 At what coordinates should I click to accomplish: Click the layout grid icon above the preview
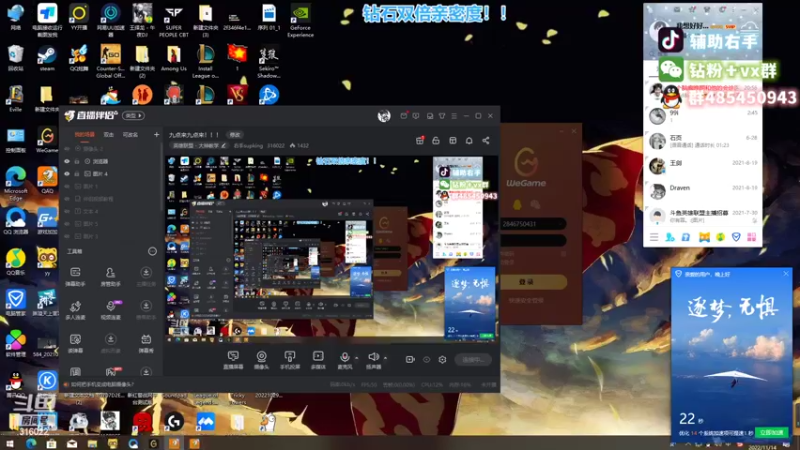tap(453, 141)
